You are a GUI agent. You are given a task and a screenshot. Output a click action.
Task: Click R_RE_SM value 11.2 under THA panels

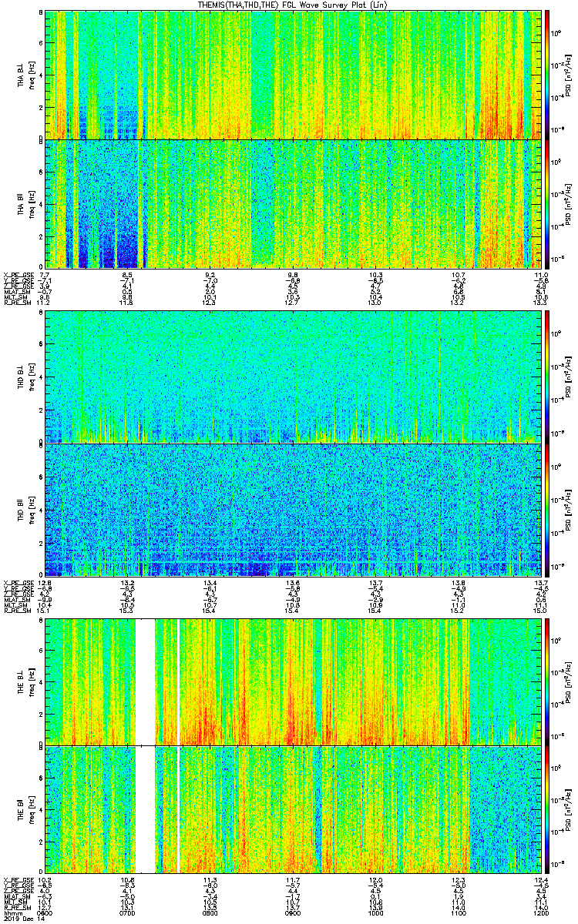(45, 303)
